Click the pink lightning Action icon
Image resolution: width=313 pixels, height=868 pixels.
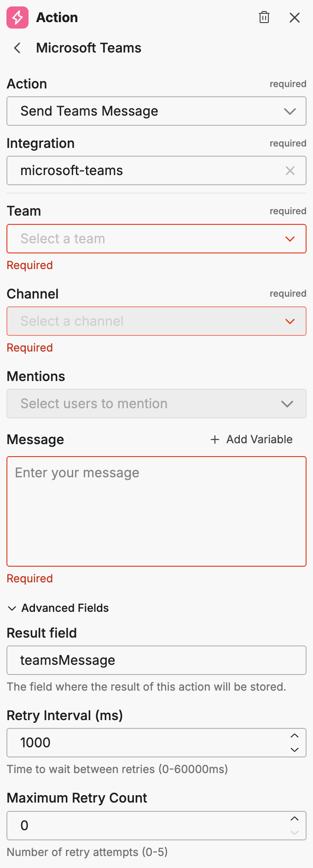click(x=17, y=18)
